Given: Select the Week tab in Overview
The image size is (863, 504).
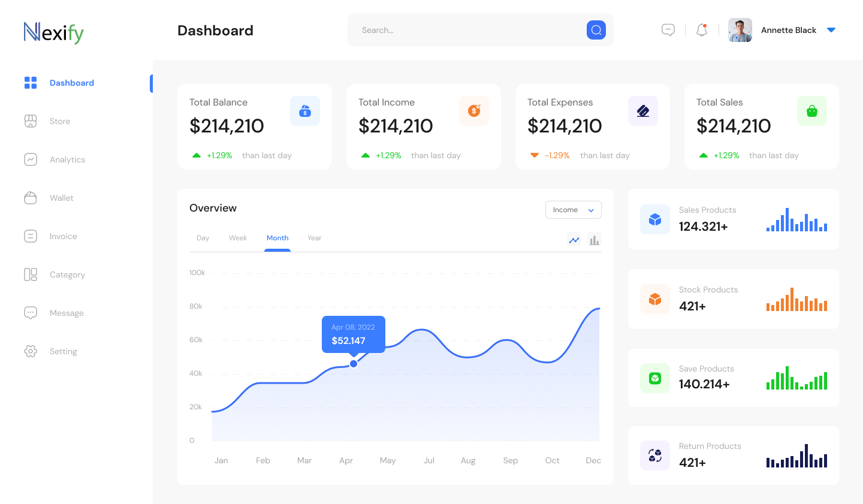Looking at the screenshot, I should click(x=238, y=238).
